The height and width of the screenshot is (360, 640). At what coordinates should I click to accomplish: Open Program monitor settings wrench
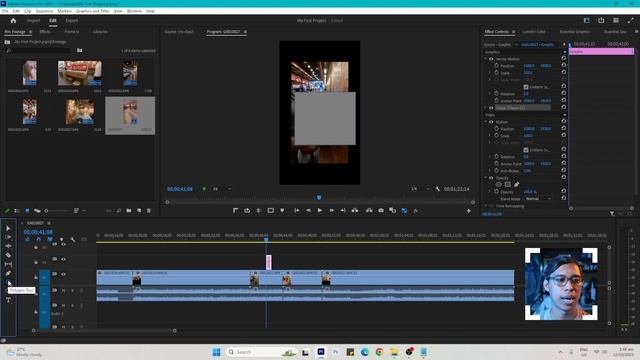(438, 189)
